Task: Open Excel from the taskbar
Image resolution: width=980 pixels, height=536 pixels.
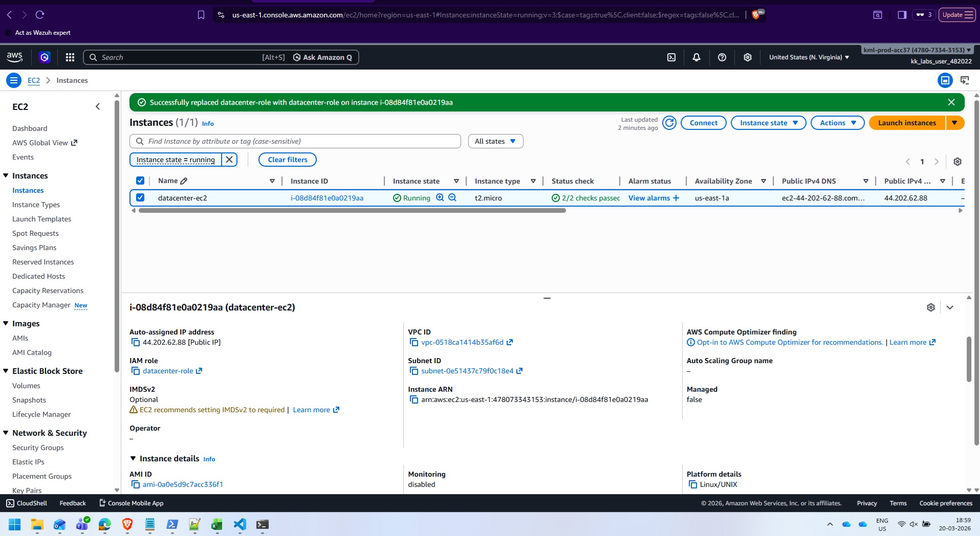Action: (217, 524)
